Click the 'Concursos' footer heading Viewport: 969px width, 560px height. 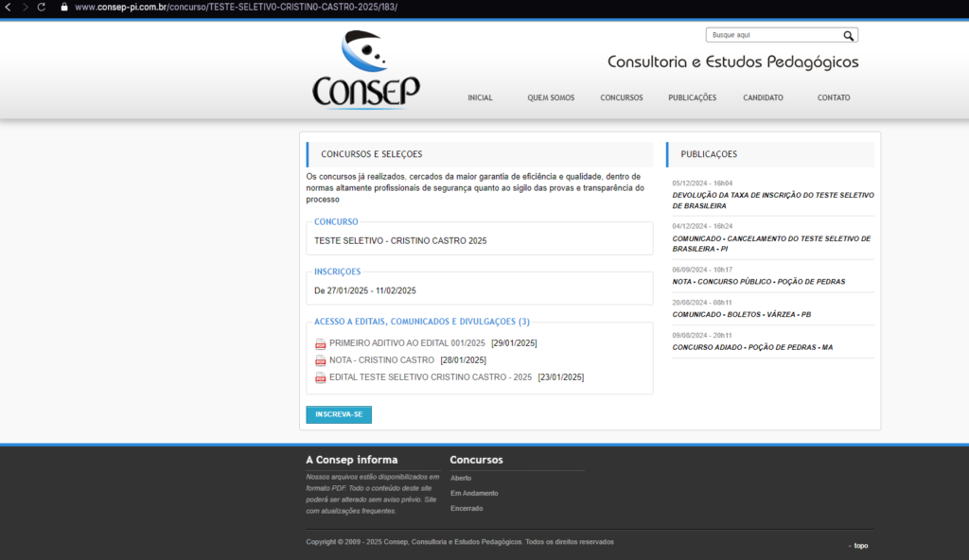coord(477,460)
